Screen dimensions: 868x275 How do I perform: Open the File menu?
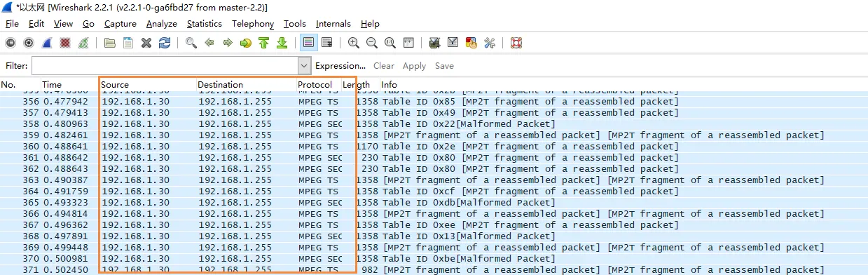pyautogui.click(x=12, y=24)
